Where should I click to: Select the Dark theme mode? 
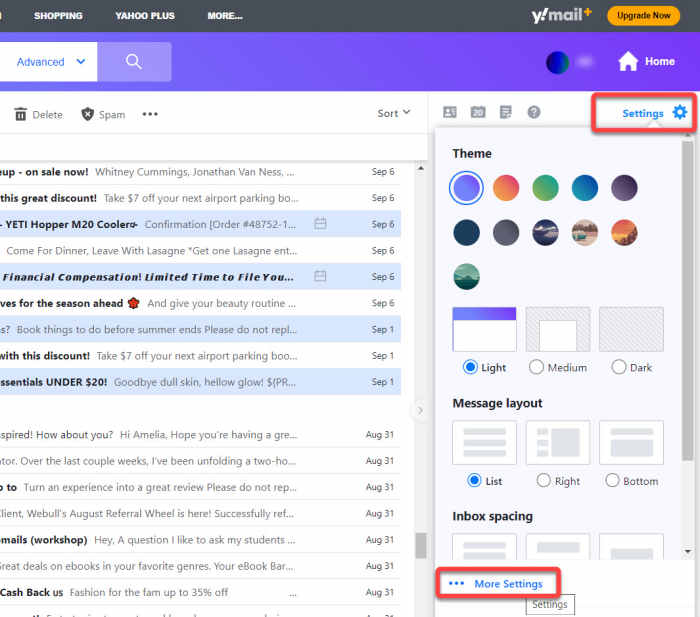tap(618, 367)
